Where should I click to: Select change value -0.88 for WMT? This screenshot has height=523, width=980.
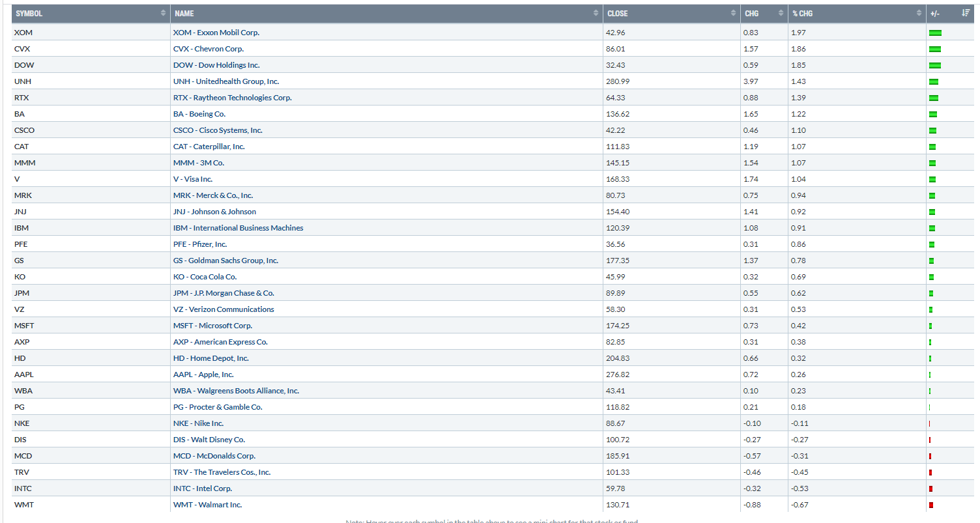[x=752, y=505]
